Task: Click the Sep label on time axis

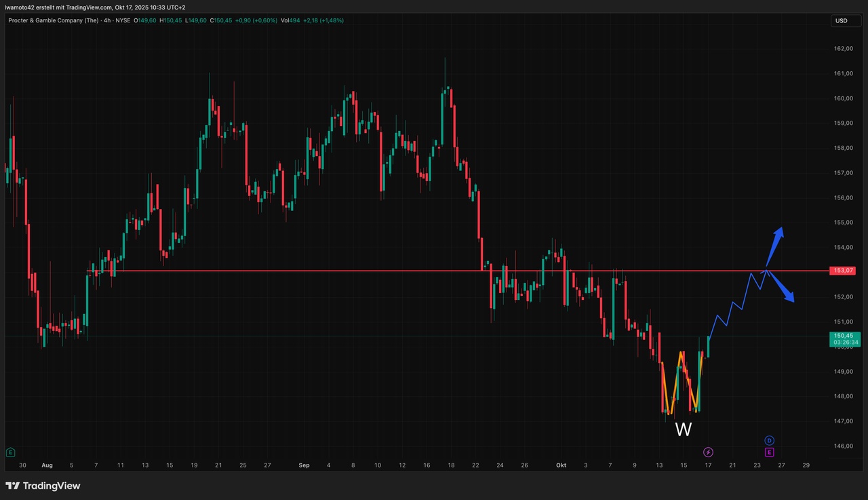Action: click(304, 465)
